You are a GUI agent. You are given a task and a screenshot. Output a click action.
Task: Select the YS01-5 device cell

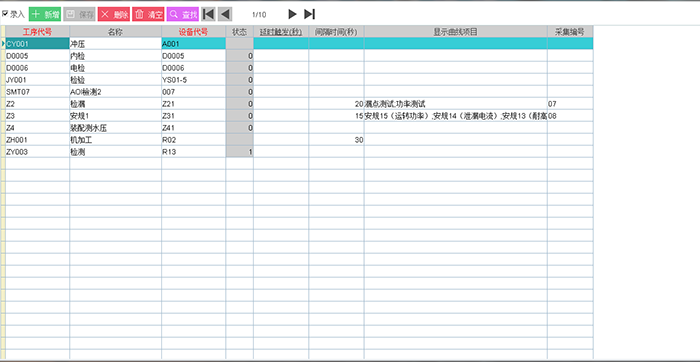193,80
